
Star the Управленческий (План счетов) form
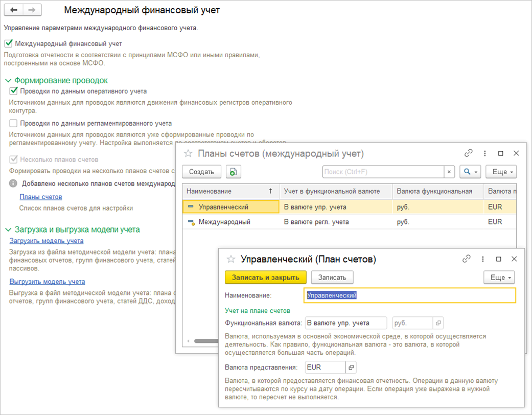point(230,259)
